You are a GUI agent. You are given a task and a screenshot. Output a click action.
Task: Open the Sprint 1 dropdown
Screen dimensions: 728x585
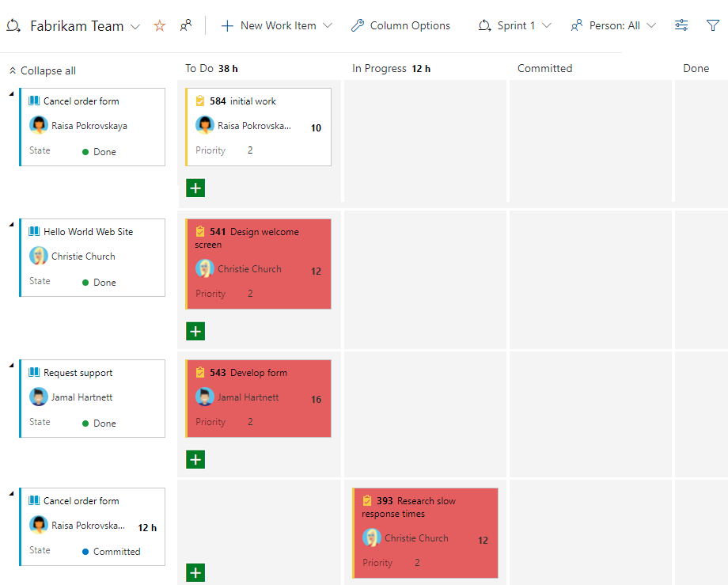coord(515,25)
